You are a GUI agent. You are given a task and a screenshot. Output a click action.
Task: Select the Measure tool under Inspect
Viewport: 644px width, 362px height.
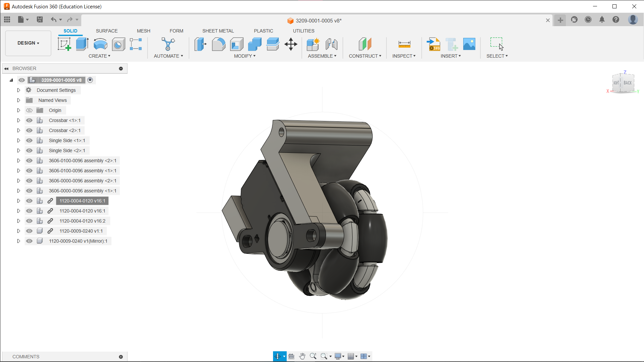point(404,44)
